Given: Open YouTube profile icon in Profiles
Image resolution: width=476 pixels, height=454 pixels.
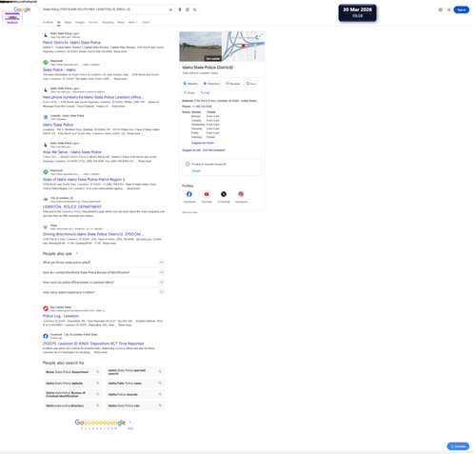Looking at the screenshot, I should tap(207, 194).
